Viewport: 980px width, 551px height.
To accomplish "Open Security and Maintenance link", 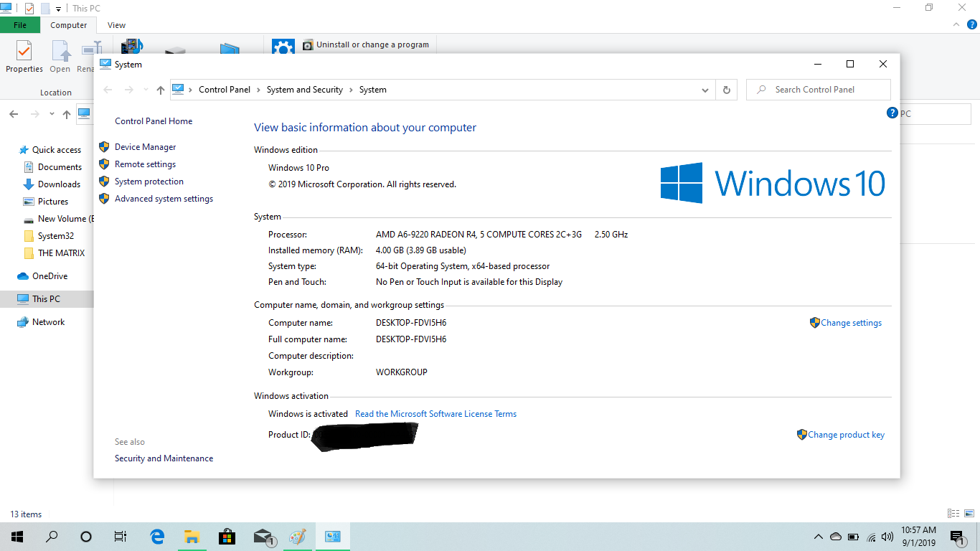I will click(164, 458).
